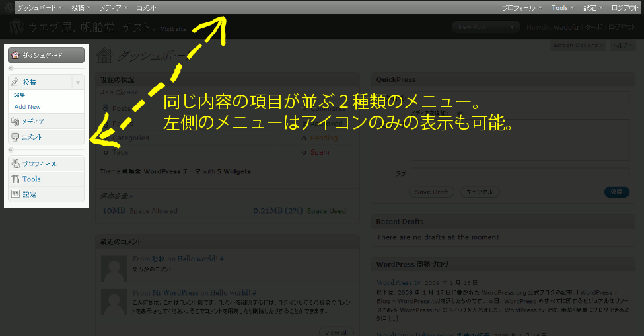Expand the Screen Options panel
Image resolution: width=644 pixels, height=336 pixels.
point(578,46)
